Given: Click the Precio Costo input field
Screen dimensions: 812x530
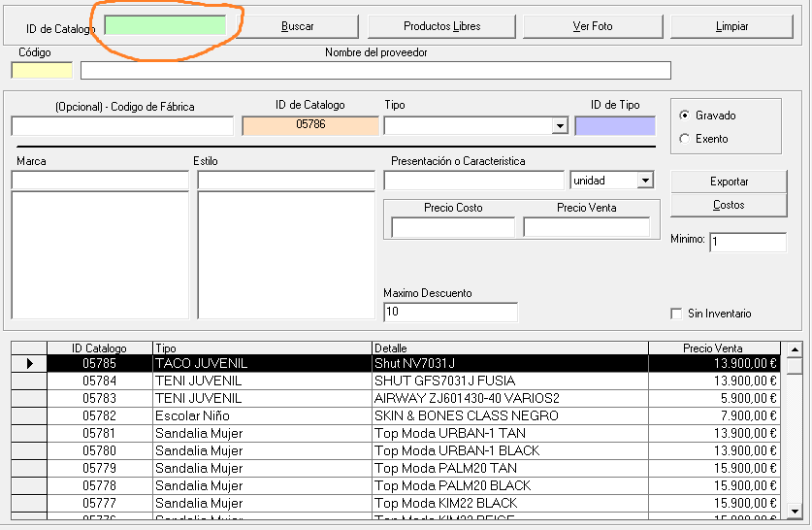Looking at the screenshot, I should pos(453,227).
